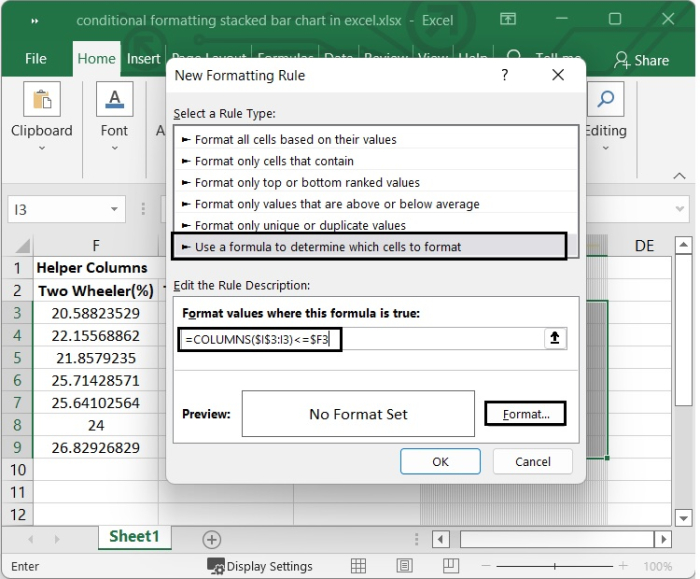
Task: Click the Clipboard paste icon
Action: pos(42,99)
